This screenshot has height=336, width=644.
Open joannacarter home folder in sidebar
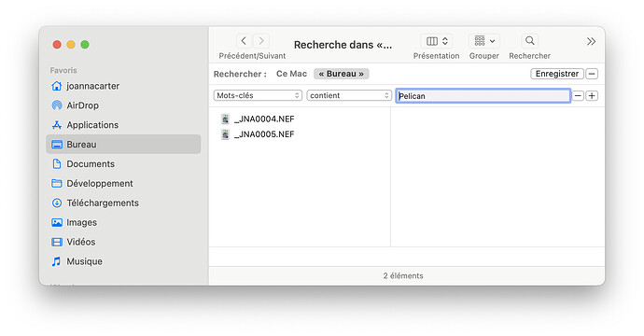tap(123, 86)
